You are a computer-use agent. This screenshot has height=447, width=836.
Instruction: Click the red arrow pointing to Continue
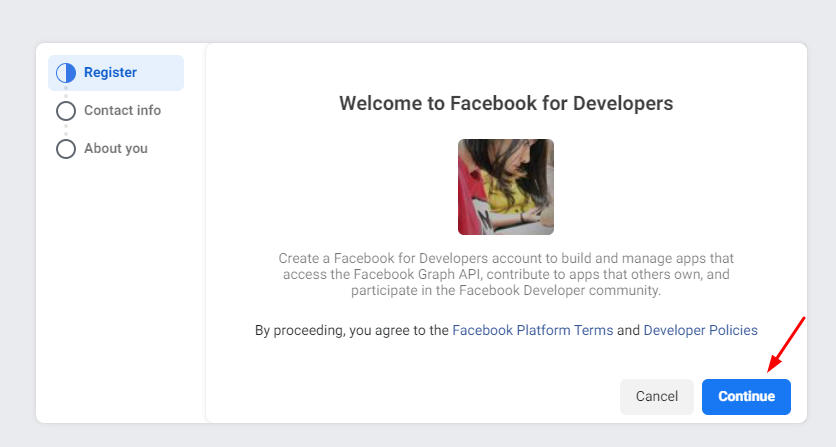coord(786,345)
